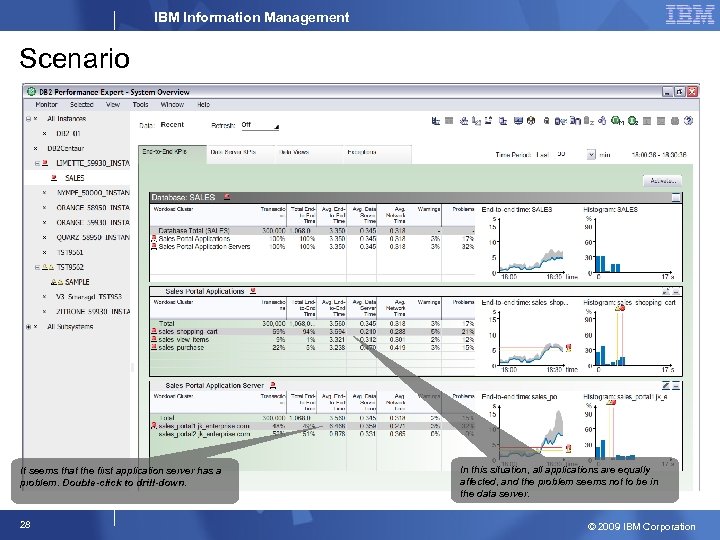
Task: Click the End-to-end time: SALES chart
Action: (529, 243)
